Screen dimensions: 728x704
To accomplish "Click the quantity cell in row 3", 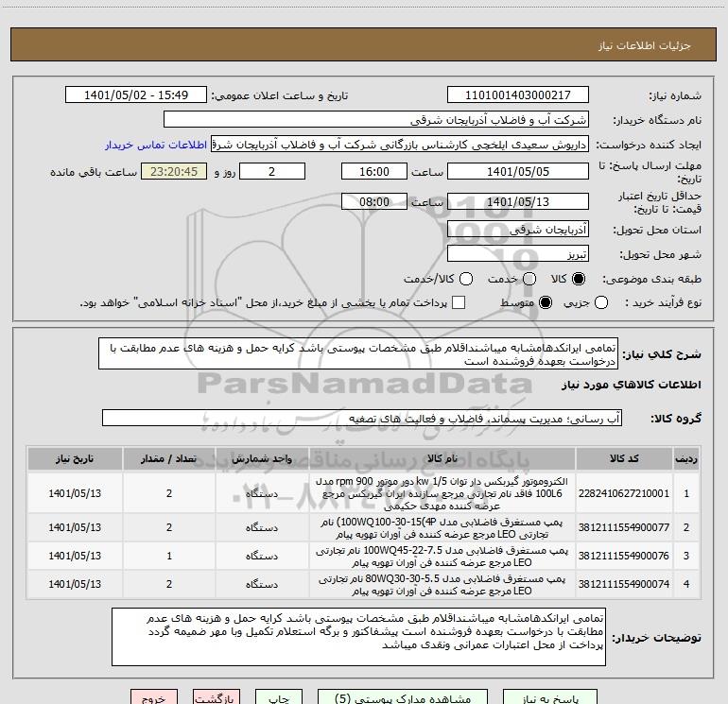I will pos(169,556).
